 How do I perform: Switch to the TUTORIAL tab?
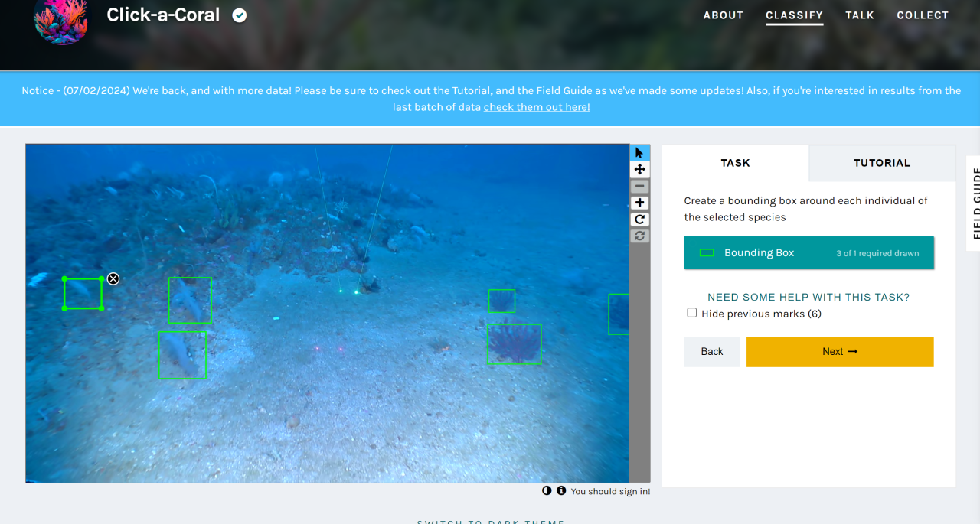pyautogui.click(x=882, y=163)
